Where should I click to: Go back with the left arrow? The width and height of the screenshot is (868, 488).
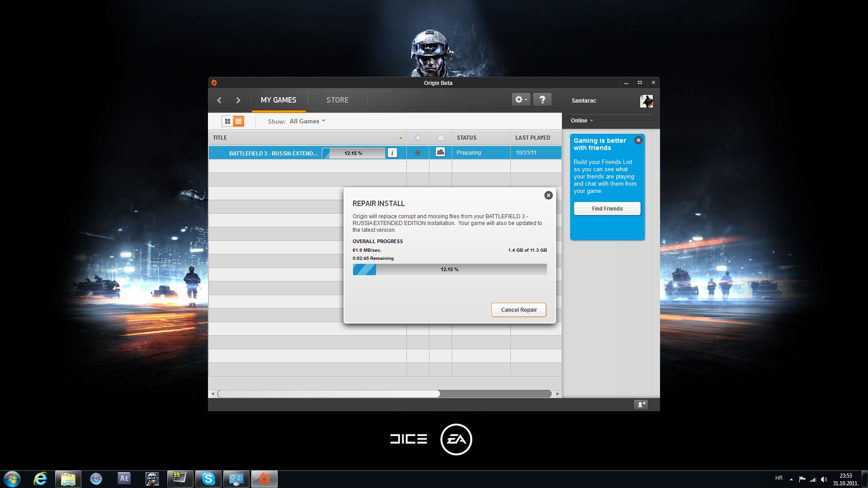219,100
